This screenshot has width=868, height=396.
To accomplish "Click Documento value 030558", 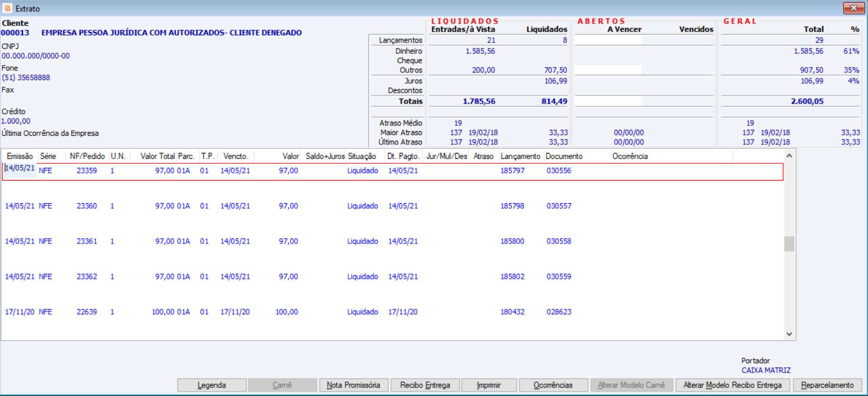I will (559, 241).
